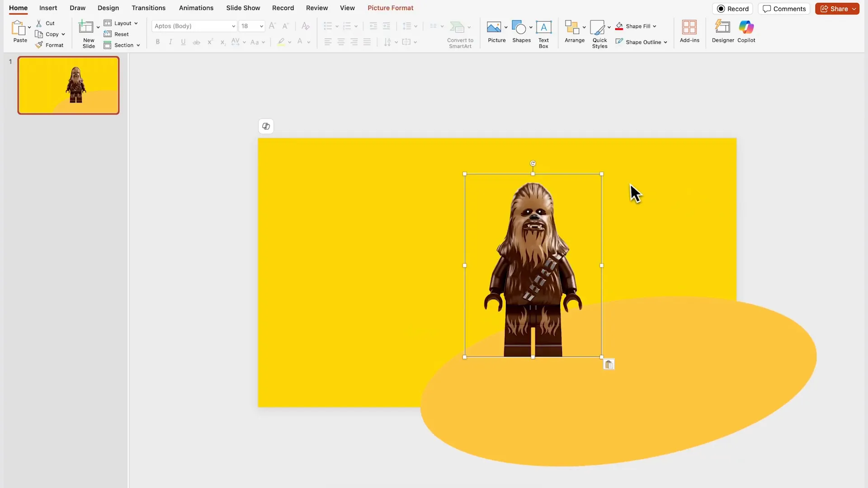Toggle underline formatting
Viewport: 868px width, 488px height.
click(x=183, y=42)
